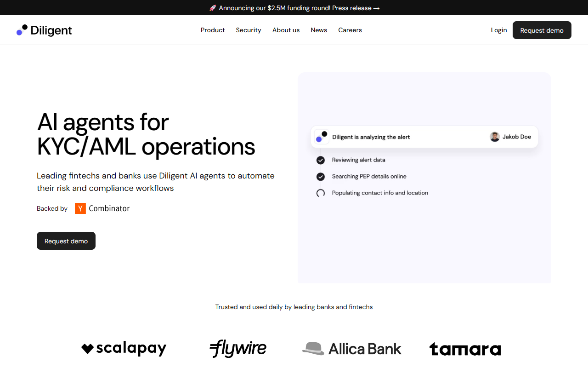This screenshot has height=368, width=588.
Task: Open the Product menu item
Action: [x=213, y=30]
